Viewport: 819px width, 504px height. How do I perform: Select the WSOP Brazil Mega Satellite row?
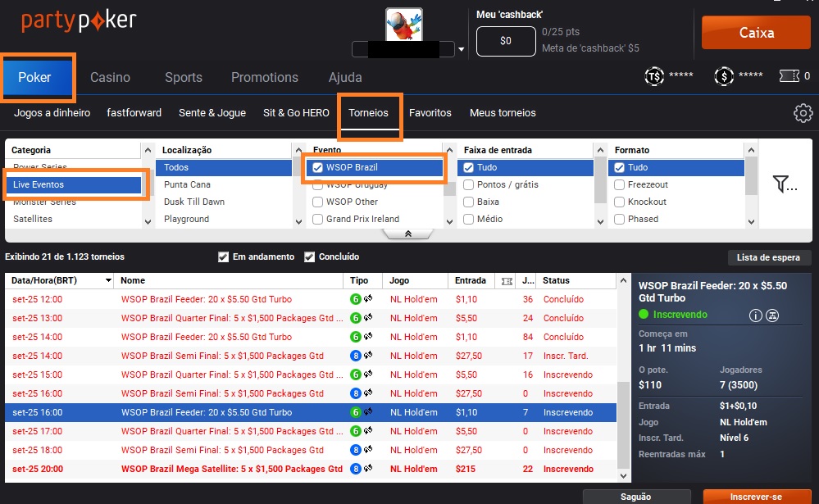311,469
